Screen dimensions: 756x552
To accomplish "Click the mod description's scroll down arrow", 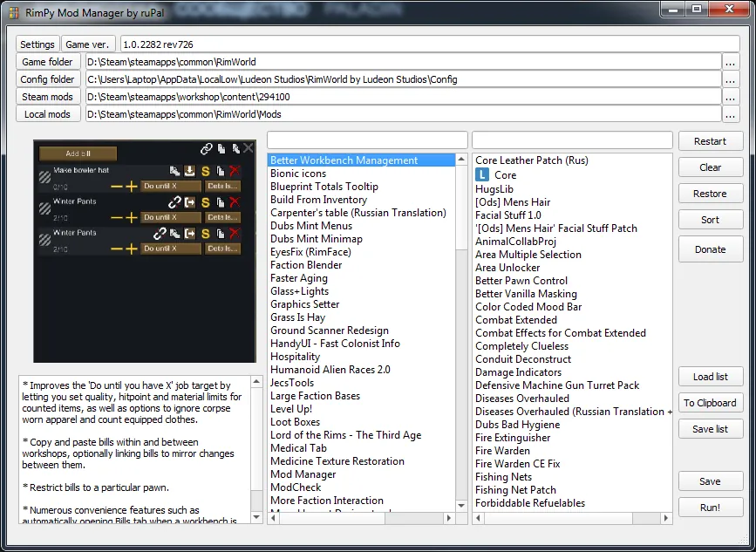I will pos(256,517).
